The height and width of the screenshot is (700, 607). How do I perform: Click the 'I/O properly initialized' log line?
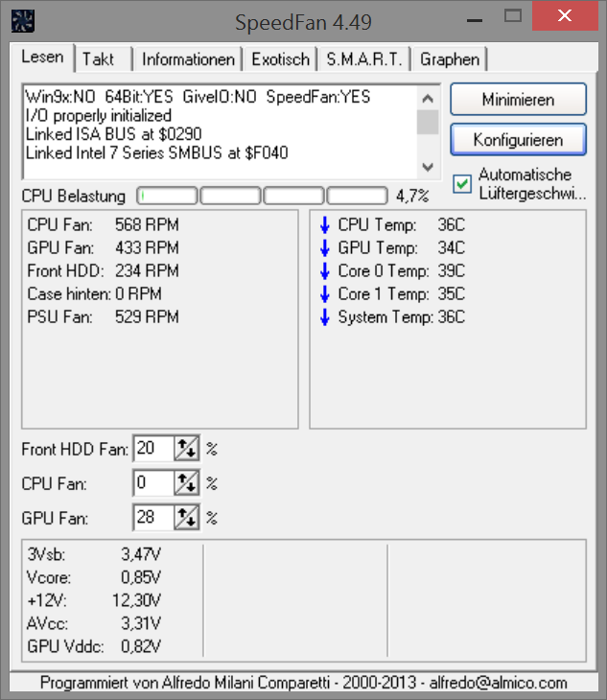pyautogui.click(x=99, y=116)
